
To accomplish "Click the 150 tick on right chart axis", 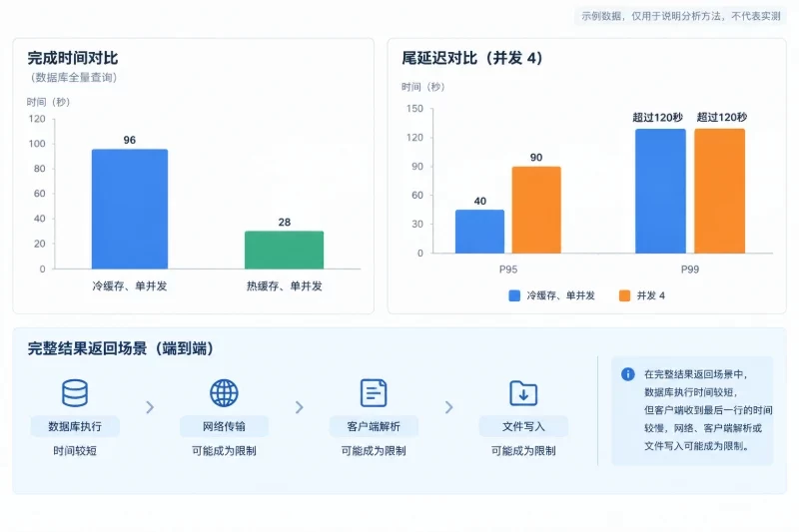I will [414, 109].
